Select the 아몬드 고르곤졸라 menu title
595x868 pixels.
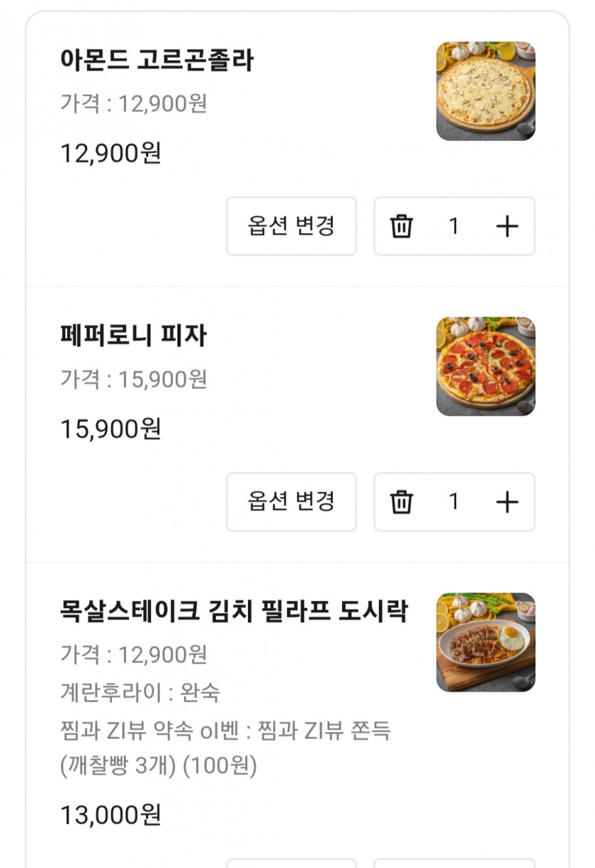point(157,61)
